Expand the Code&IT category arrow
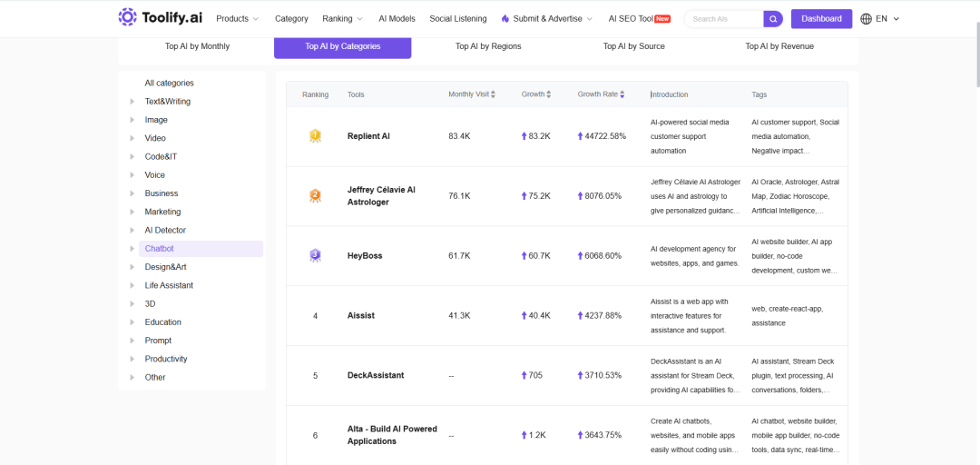 [x=132, y=156]
